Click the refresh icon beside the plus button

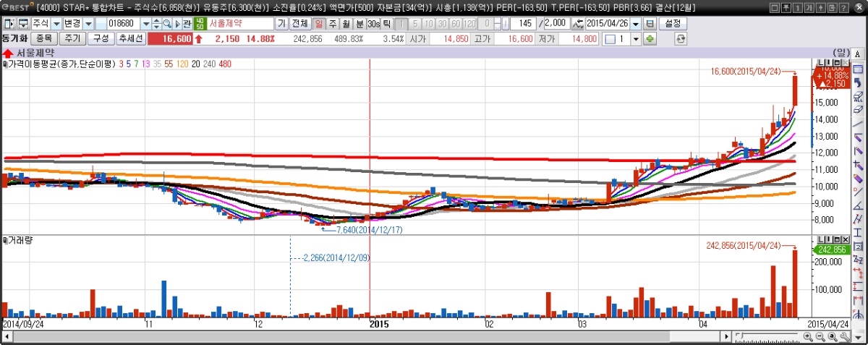[x=680, y=38]
